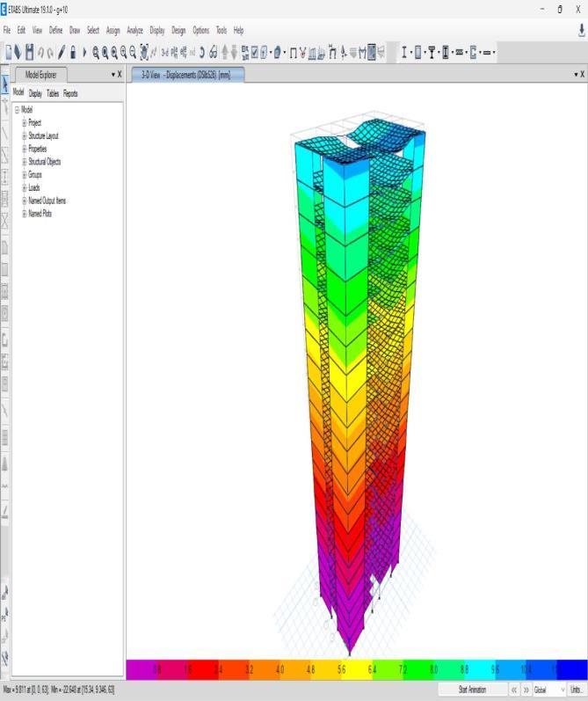Expand the Named Plots tree node
Screen dimensions: 588x701
pos(25,213)
